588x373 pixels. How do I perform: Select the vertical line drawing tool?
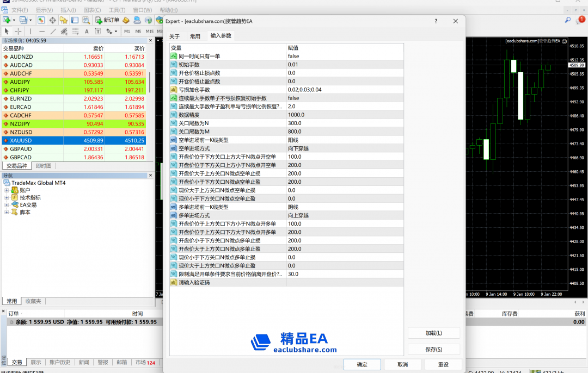pyautogui.click(x=30, y=32)
